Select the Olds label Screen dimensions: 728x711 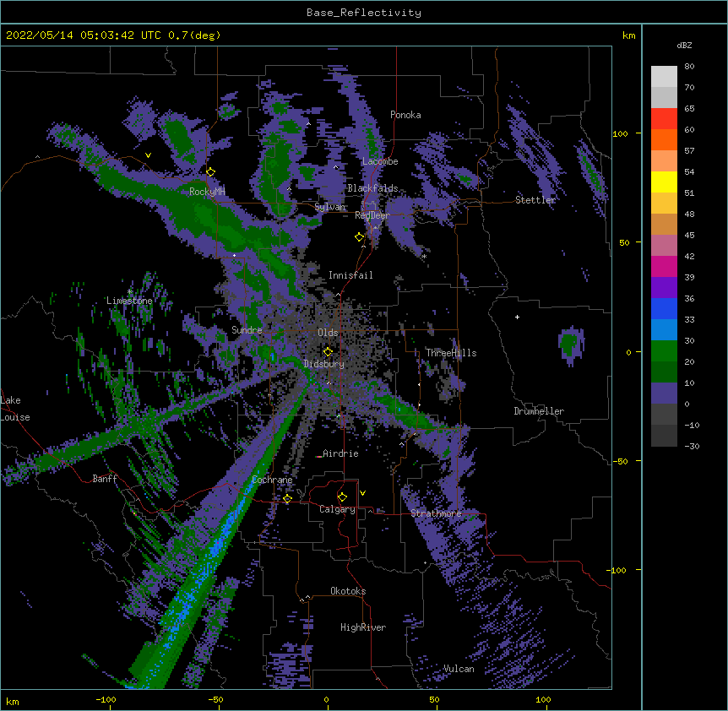[x=328, y=333]
